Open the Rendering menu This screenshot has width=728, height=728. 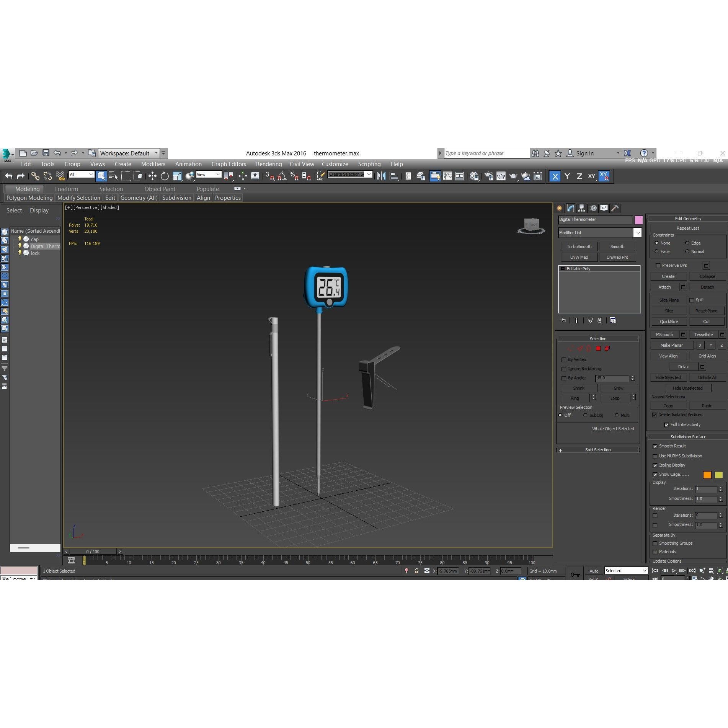pos(269,164)
